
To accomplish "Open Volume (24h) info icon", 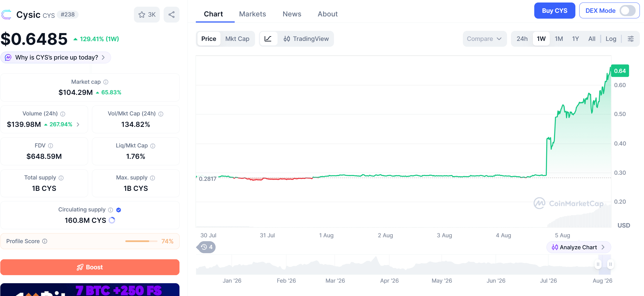I will (x=63, y=114).
